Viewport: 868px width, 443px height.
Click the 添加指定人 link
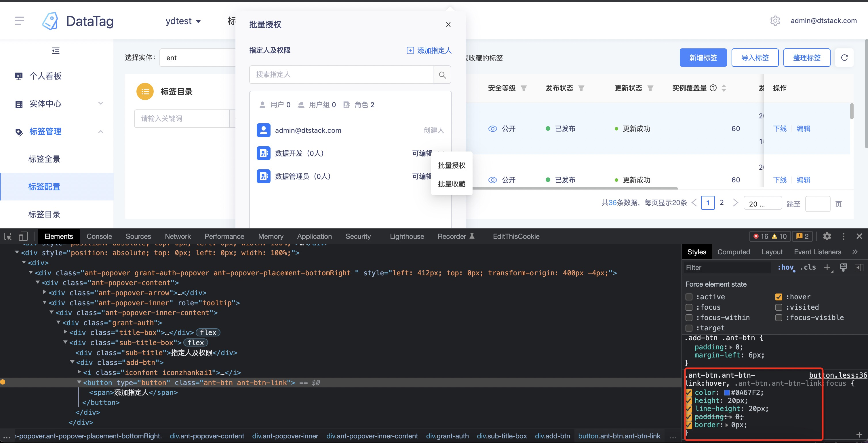[x=434, y=51]
